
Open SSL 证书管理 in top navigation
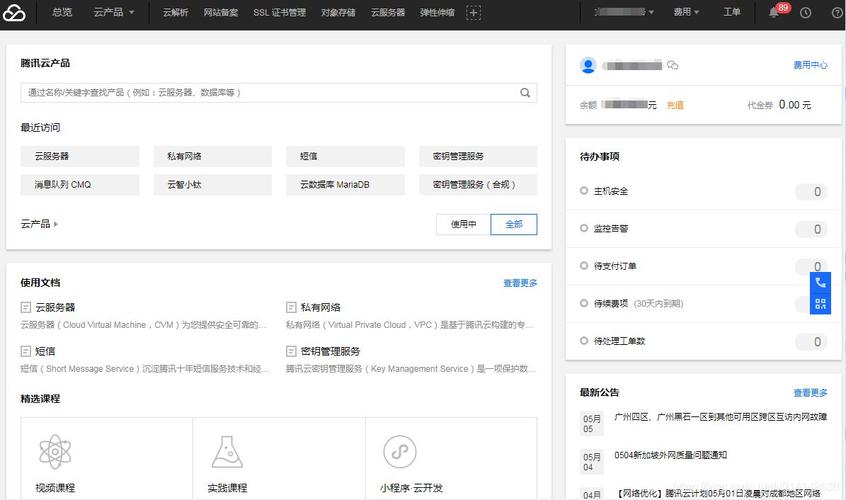[x=279, y=12]
